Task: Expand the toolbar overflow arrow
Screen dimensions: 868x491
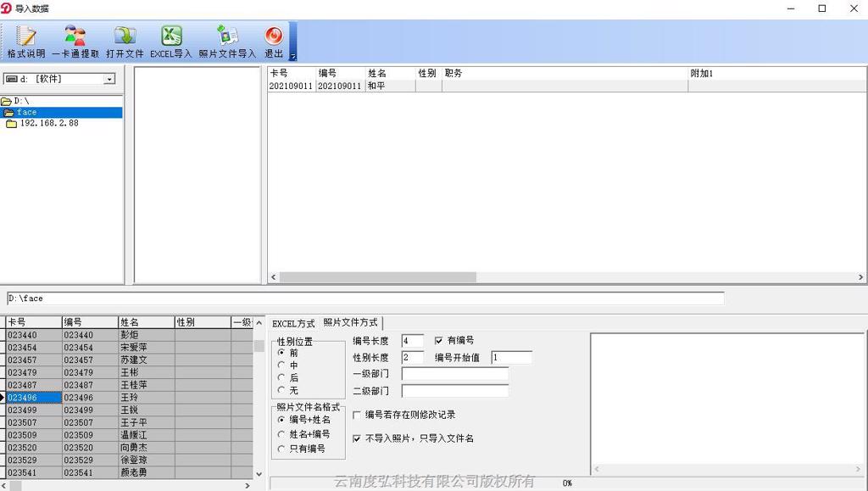Action: tap(293, 56)
